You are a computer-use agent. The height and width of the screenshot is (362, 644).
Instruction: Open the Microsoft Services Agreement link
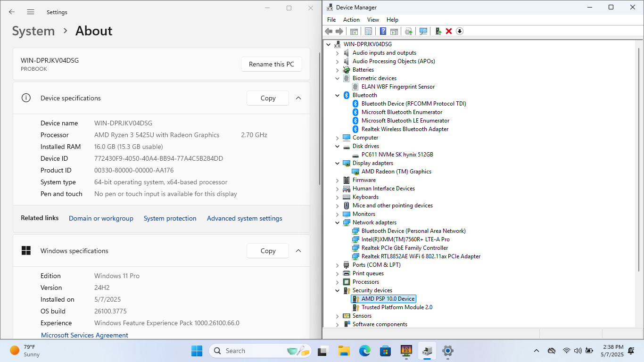tap(84, 335)
